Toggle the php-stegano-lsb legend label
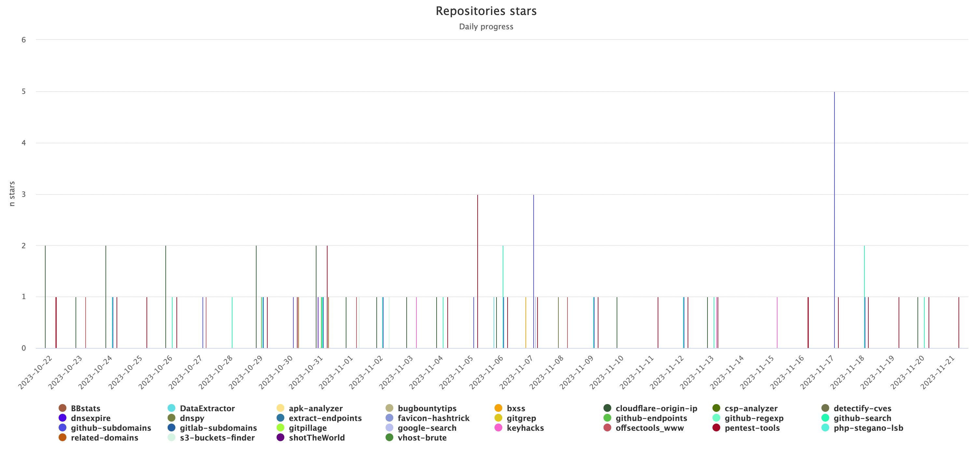The height and width of the screenshot is (449, 980). 868,428
